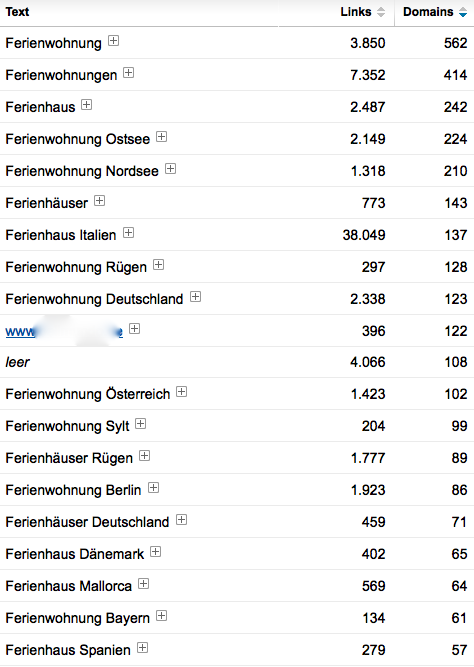Select the leer table row
This screenshot has width=474, height=667.
pos(237,362)
